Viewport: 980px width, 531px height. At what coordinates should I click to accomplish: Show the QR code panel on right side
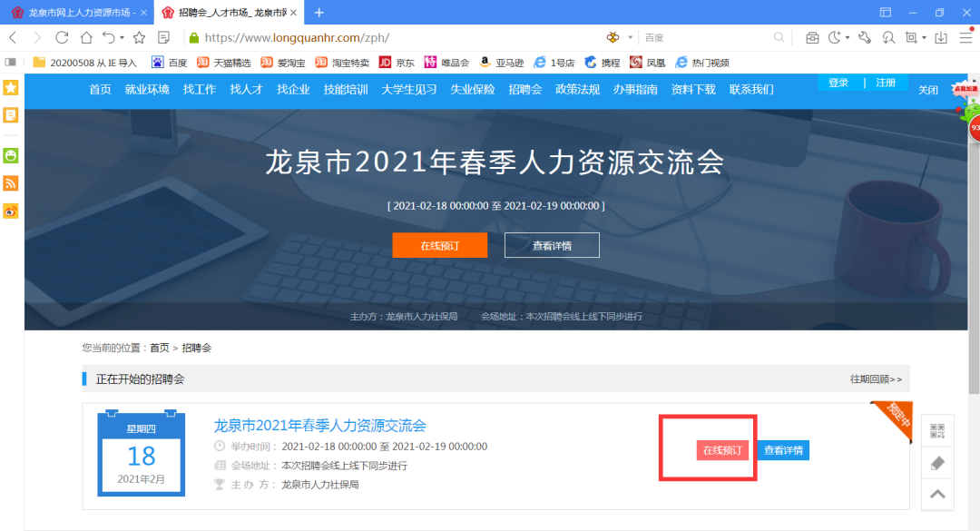[x=936, y=431]
